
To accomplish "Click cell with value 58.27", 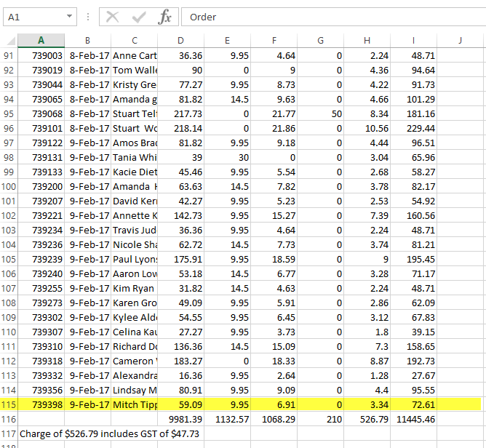I will coord(413,172).
